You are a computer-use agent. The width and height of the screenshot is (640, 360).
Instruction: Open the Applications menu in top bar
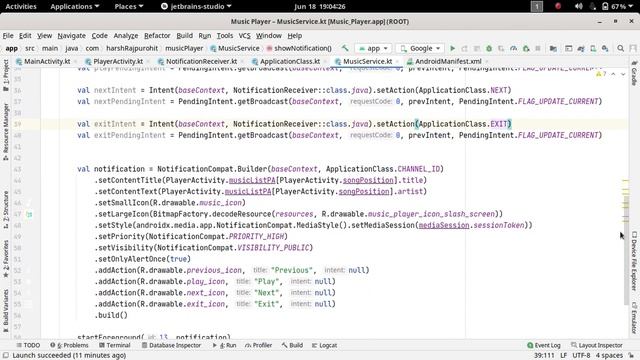coord(75,6)
